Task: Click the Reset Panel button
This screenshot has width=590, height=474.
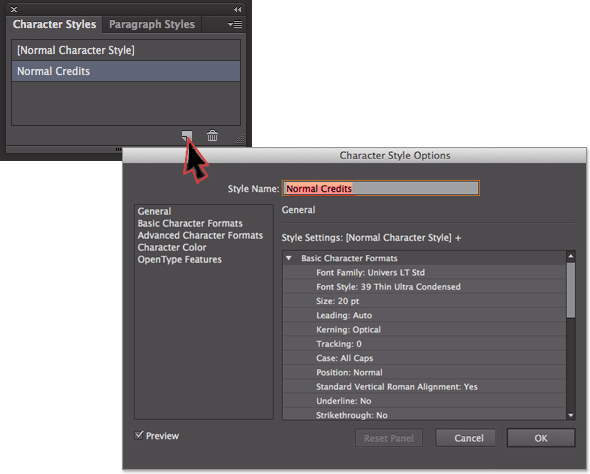Action: [x=389, y=438]
